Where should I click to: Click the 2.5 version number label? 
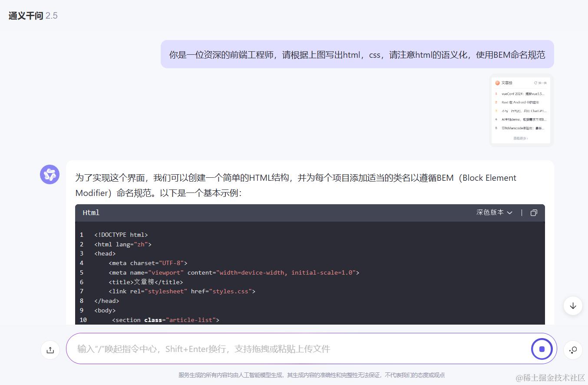click(x=52, y=16)
